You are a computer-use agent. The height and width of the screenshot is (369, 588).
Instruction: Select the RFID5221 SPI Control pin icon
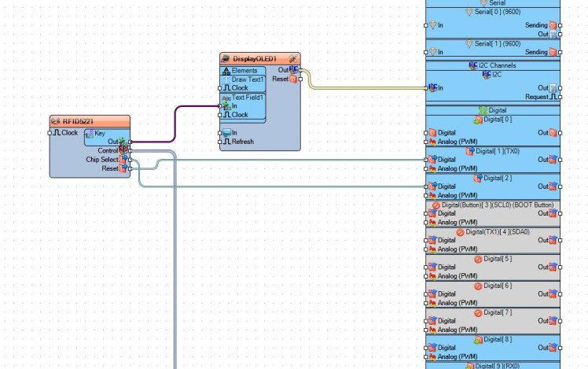[123, 149]
